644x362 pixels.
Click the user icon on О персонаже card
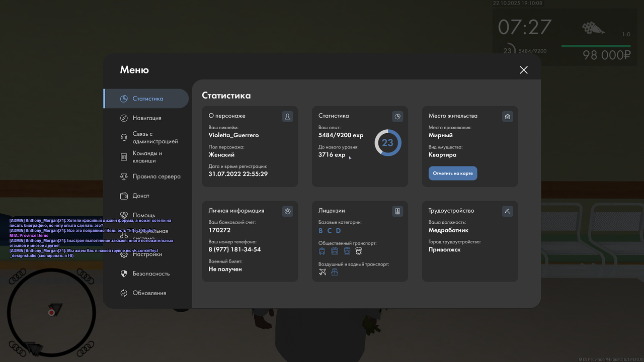(287, 117)
